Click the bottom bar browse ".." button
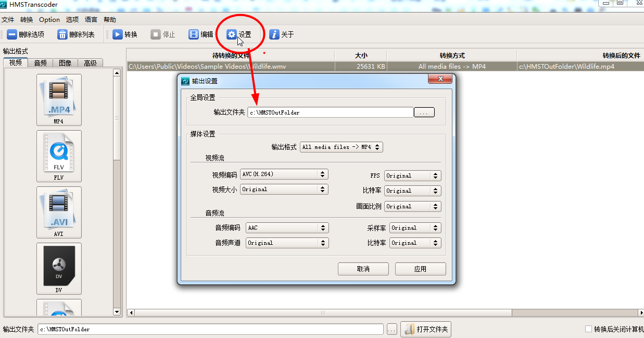The height and width of the screenshot is (338, 644). pyautogui.click(x=392, y=329)
